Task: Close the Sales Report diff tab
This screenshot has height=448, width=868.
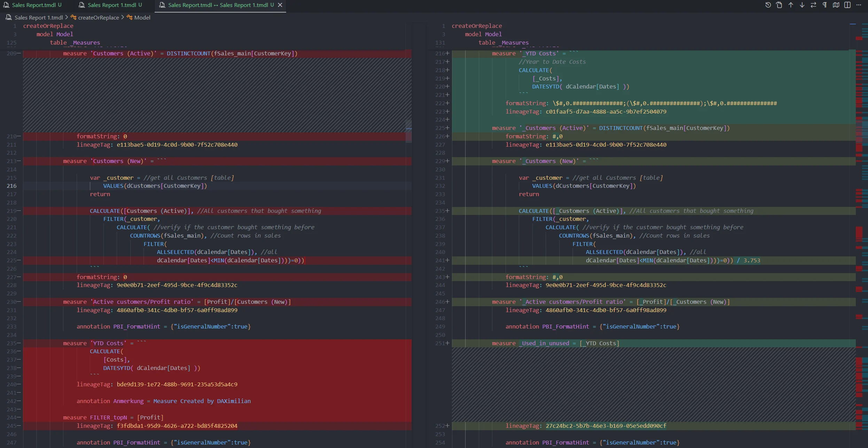Action: click(280, 5)
